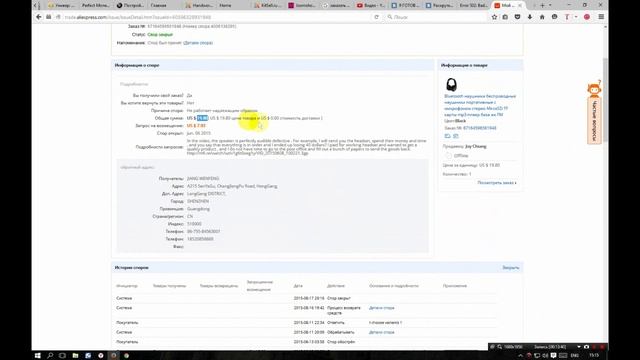Switch to the Perfect Money tab
This screenshot has height=360, width=640.
96,5
